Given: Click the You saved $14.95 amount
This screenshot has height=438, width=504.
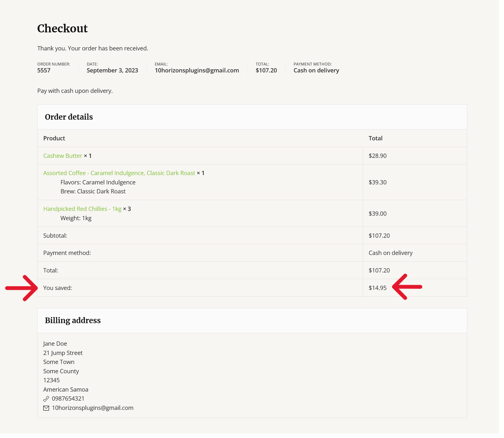Looking at the screenshot, I should click(x=377, y=288).
